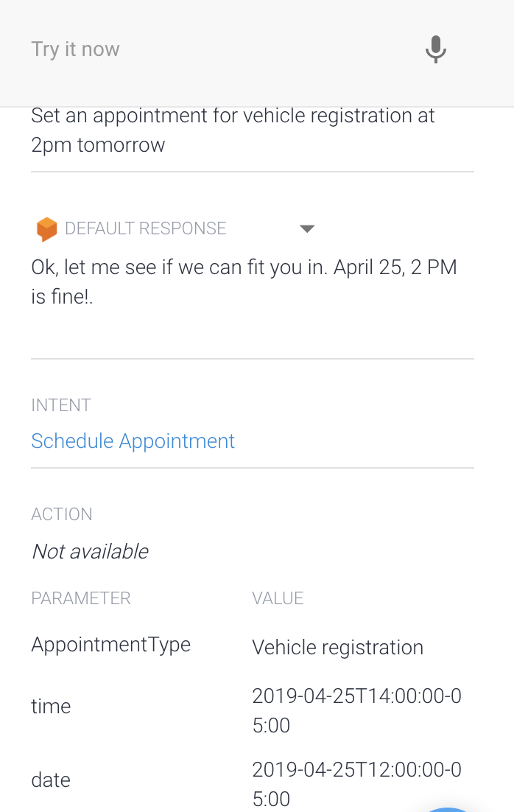Click the time parameter name
Screen dimensions: 514x812
[51, 706]
